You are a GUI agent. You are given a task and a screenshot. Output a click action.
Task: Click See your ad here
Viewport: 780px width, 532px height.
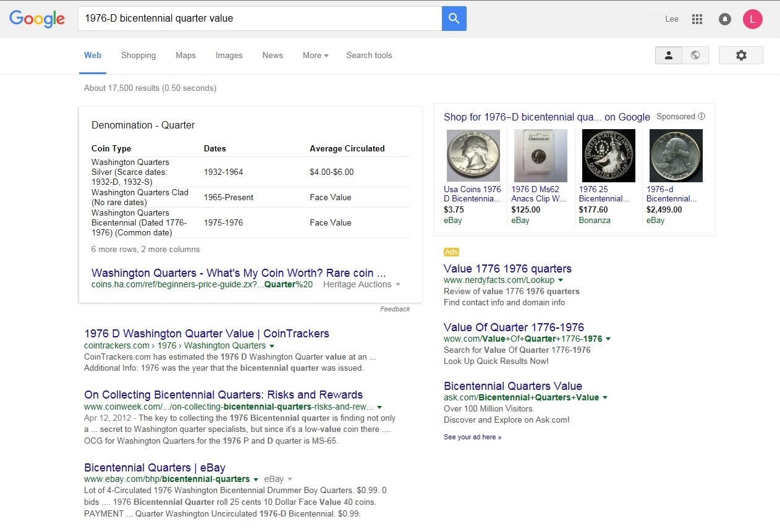coord(472,437)
